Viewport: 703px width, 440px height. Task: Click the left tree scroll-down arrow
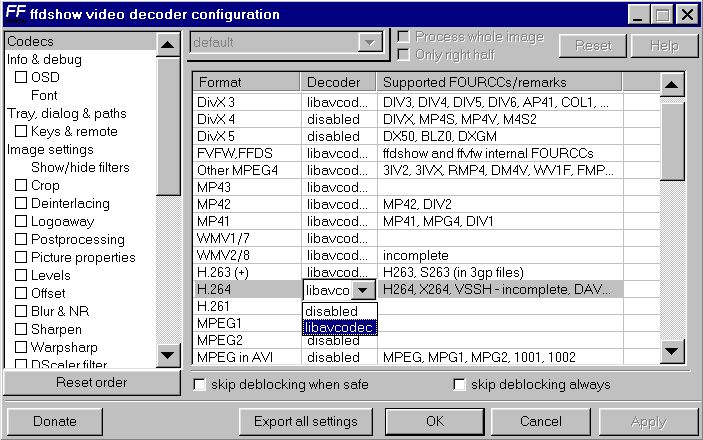168,355
